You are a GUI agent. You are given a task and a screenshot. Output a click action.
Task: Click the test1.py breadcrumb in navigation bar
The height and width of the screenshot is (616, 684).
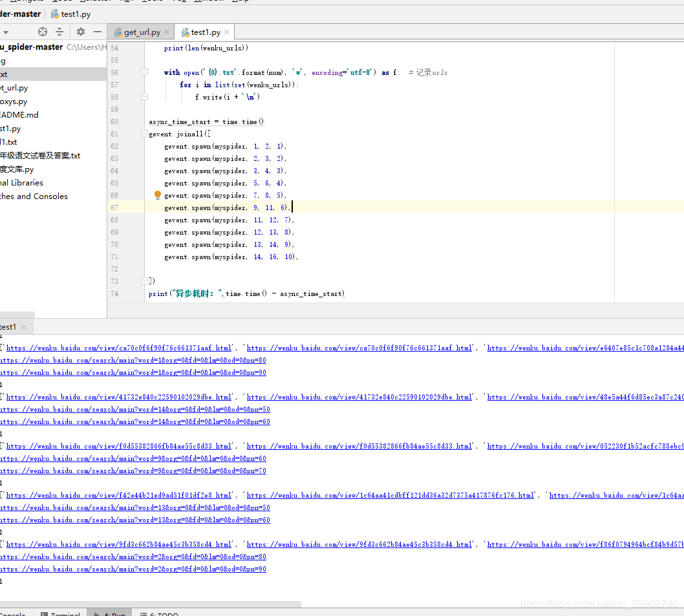coord(71,14)
